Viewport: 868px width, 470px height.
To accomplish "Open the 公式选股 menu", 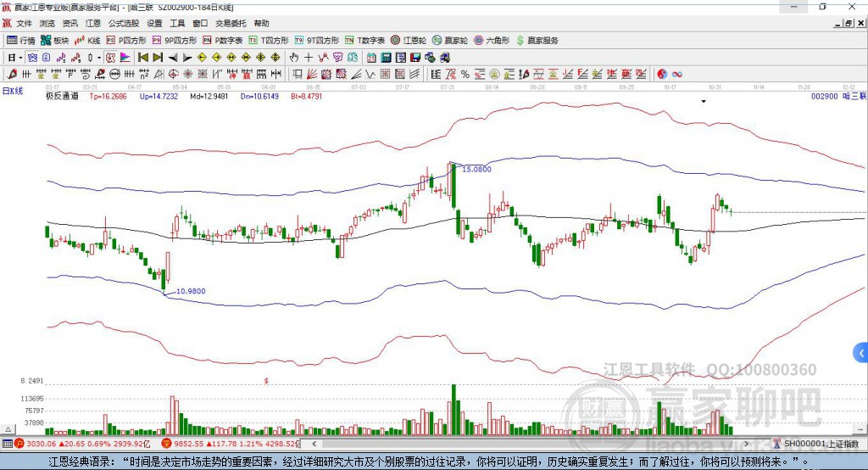I will click(124, 23).
